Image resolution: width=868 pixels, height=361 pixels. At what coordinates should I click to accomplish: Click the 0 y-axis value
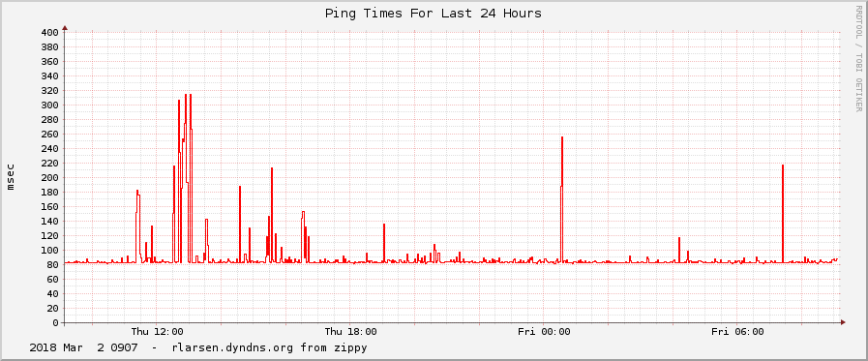(x=56, y=323)
